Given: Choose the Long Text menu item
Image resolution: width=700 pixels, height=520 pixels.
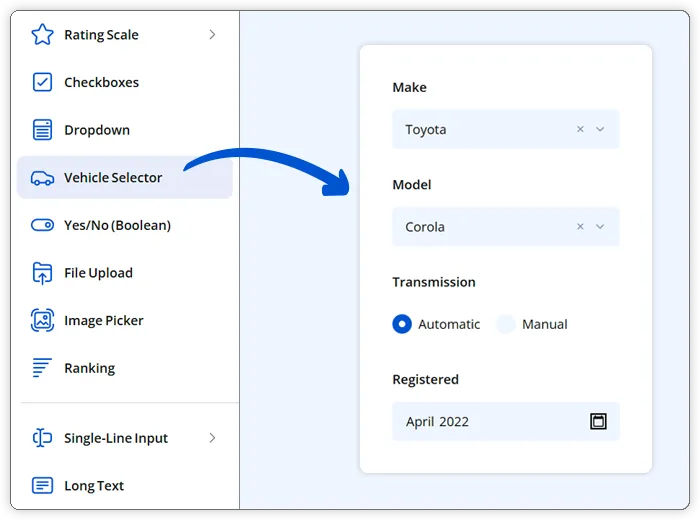Looking at the screenshot, I should pyautogui.click(x=94, y=486).
